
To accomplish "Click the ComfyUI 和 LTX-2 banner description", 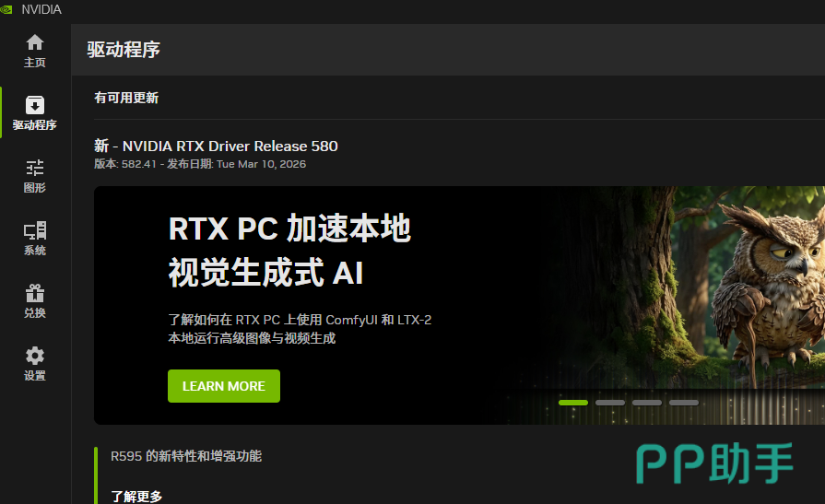I will click(300, 329).
